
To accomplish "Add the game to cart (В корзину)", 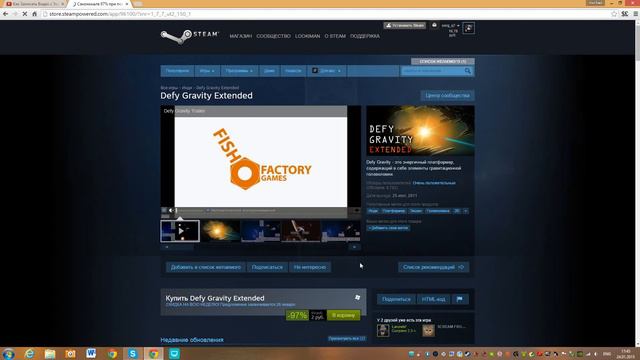I will coord(343,315).
